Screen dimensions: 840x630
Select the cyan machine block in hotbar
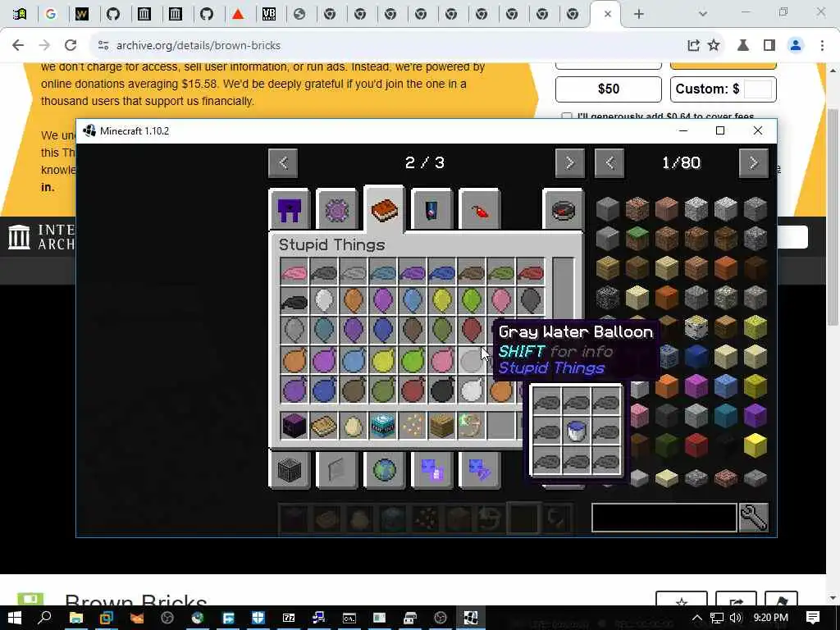tap(382, 426)
